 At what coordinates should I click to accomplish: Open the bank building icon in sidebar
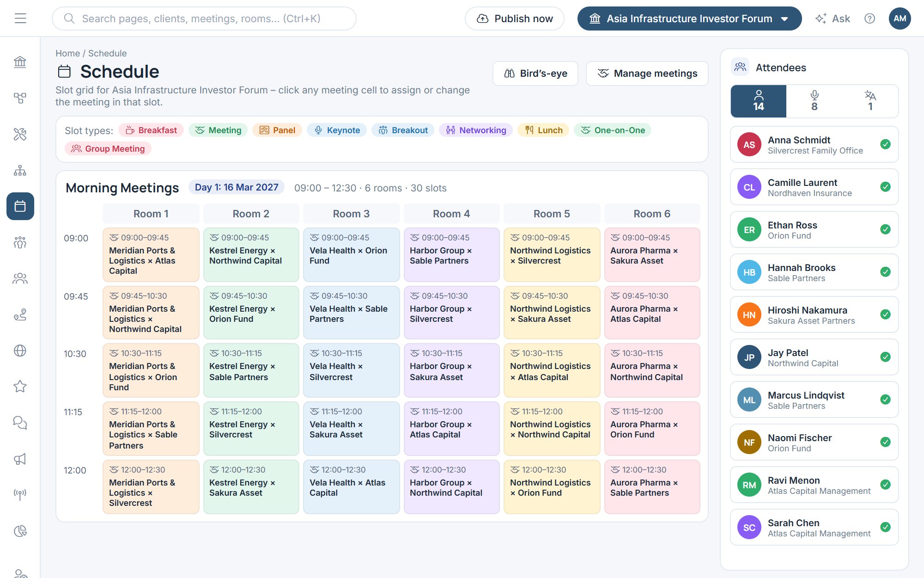20,62
